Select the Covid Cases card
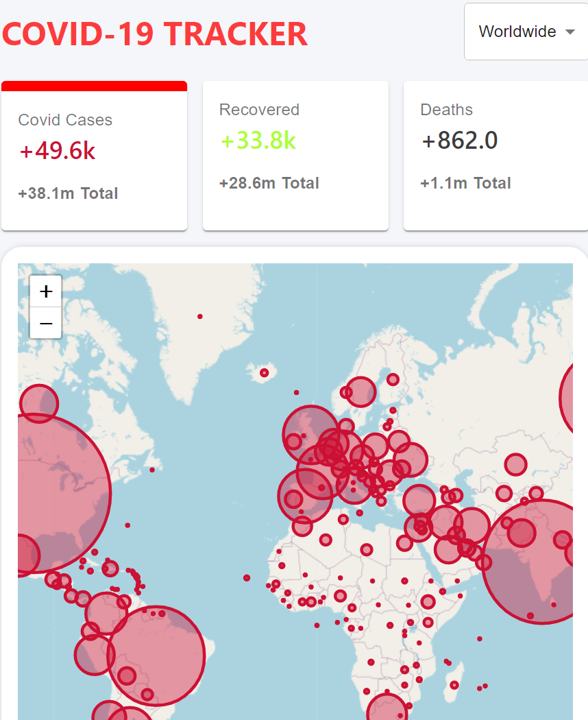 pyautogui.click(x=94, y=156)
